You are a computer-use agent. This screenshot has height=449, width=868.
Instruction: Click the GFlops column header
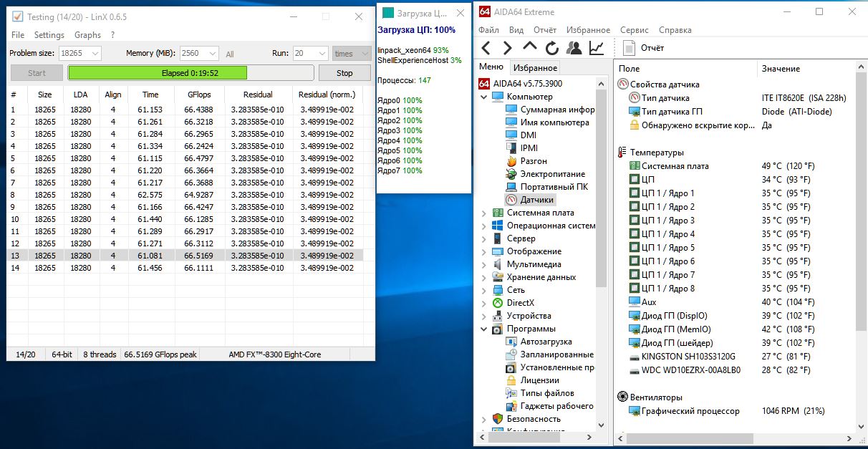(x=198, y=95)
